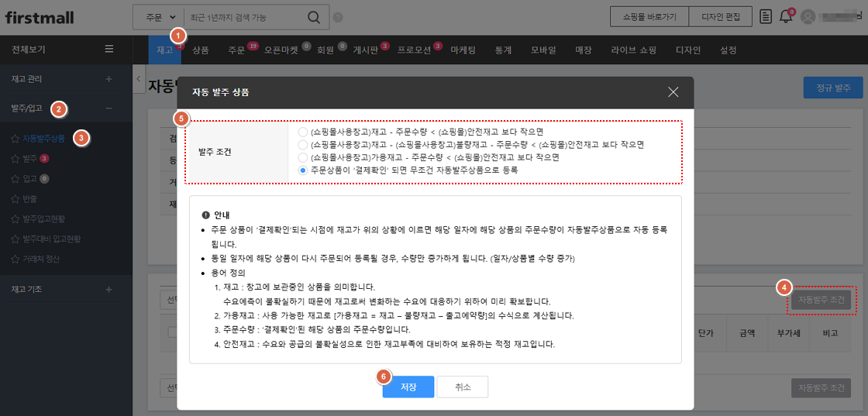
Task: Open 반출 in the sidebar
Action: tap(30, 198)
